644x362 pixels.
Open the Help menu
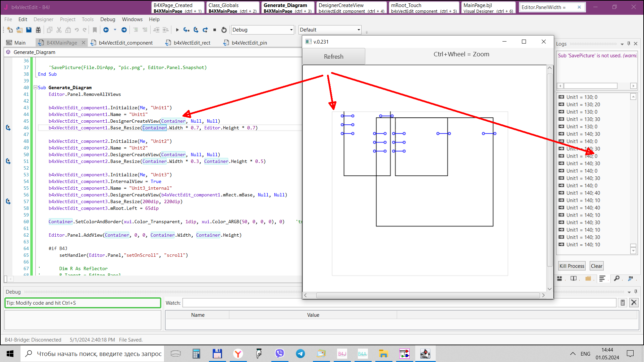click(x=154, y=19)
